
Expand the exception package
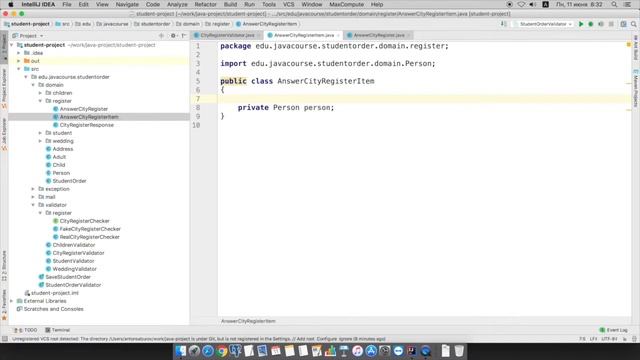tap(33, 189)
